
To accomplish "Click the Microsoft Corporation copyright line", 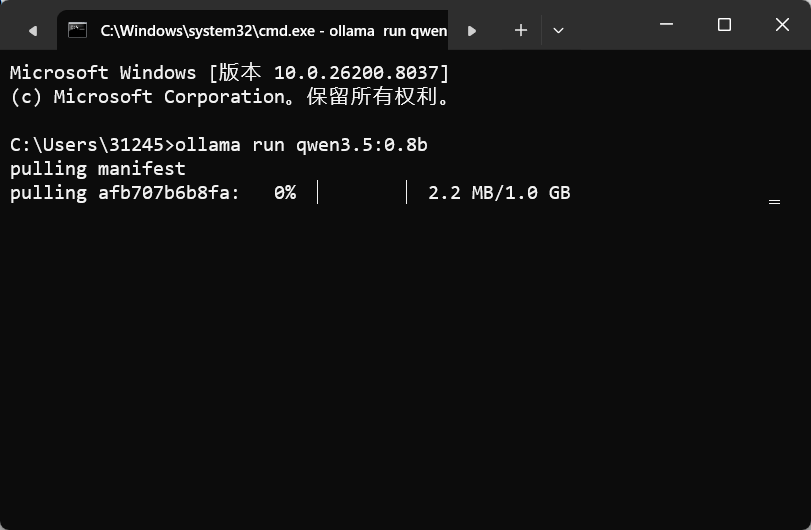I will tap(230, 97).
